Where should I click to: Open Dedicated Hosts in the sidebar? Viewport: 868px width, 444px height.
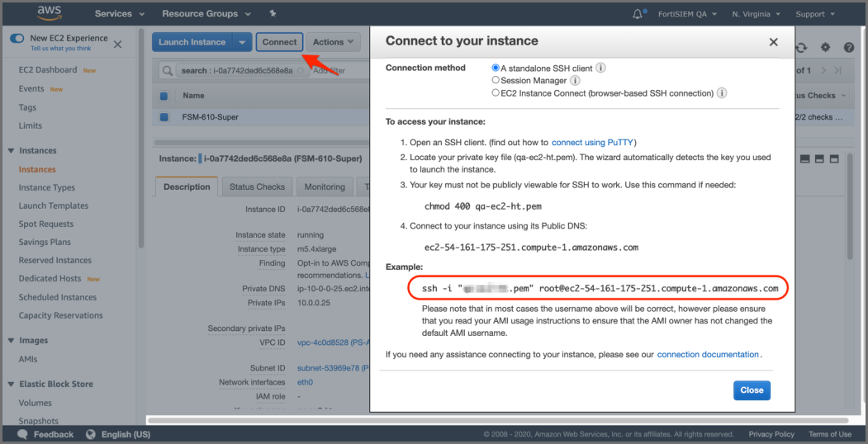pos(50,279)
